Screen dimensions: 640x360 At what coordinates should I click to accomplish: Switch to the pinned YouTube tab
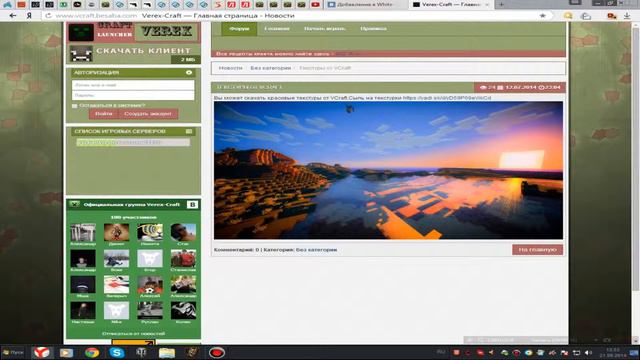(316, 4)
